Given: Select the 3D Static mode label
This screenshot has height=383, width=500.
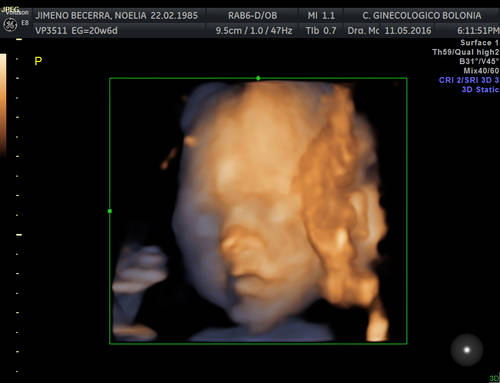Looking at the screenshot, I should (480, 89).
